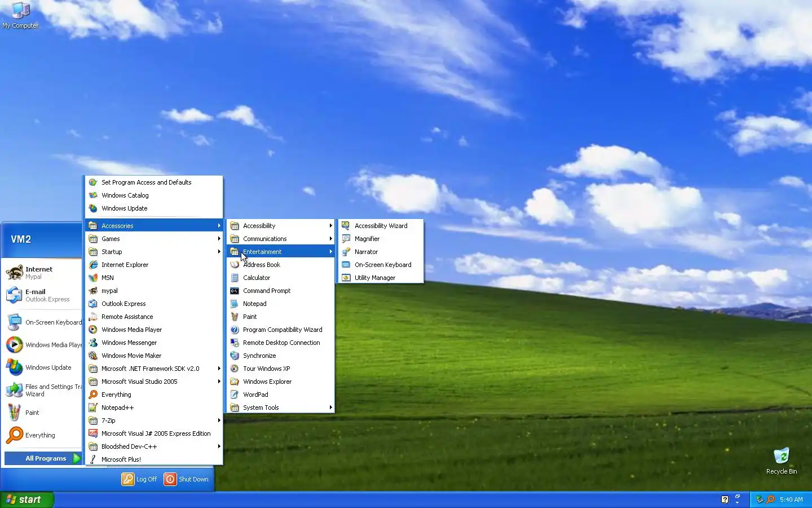Start Tour Windows XP
This screenshot has height=508, width=812.
(281, 369)
